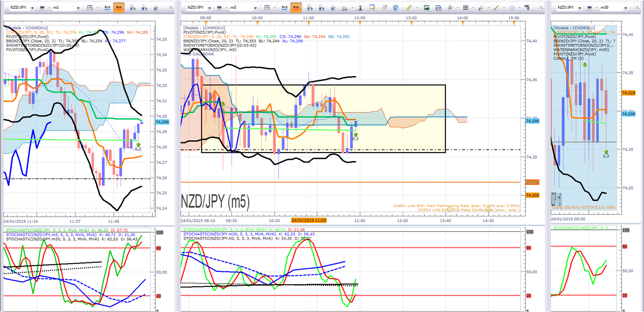Toggle Ask price on the m5 chart

296,8
